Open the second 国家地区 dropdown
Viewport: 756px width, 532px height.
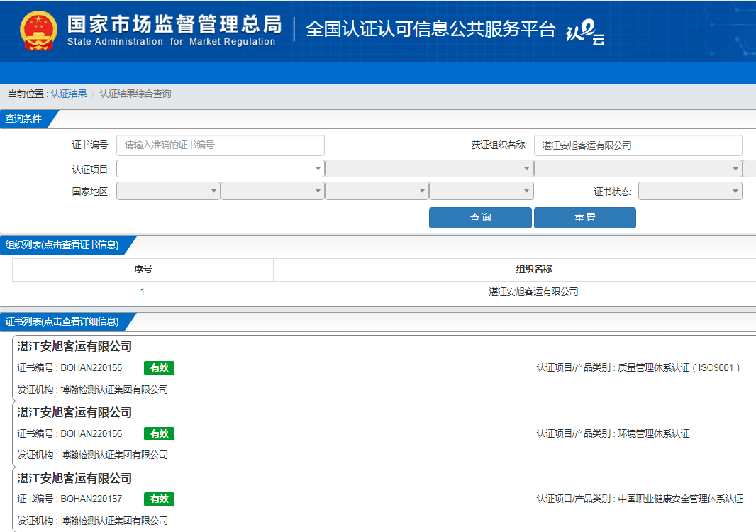(x=272, y=191)
